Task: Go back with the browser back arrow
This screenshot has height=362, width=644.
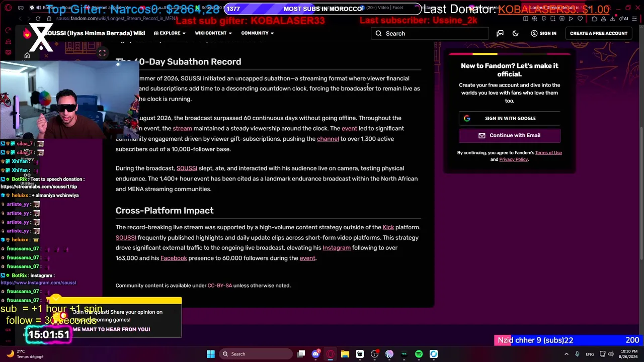Action: tap(20, 19)
